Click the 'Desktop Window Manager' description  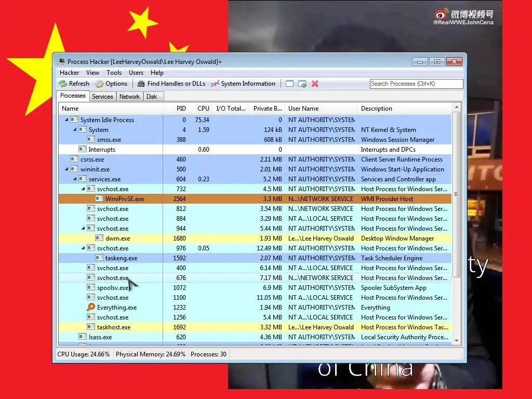tap(397, 238)
